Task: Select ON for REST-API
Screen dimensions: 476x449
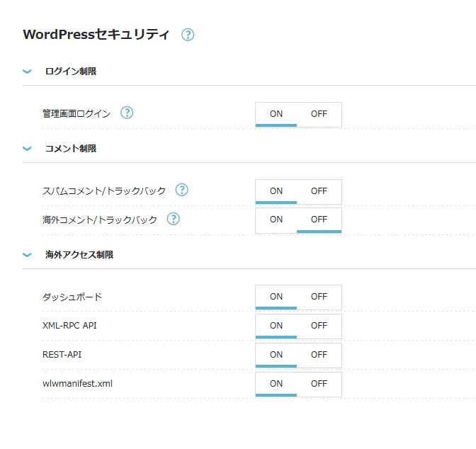Action: (276, 355)
